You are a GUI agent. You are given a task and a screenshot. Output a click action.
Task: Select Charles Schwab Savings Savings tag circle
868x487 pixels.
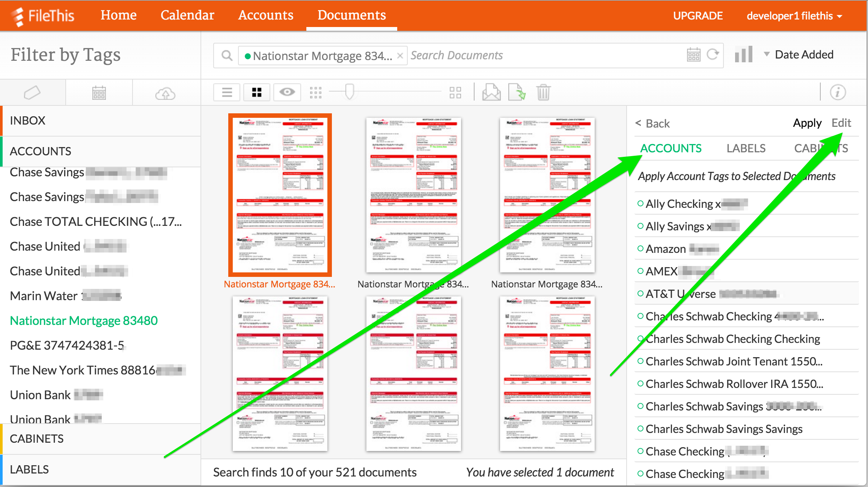point(640,428)
